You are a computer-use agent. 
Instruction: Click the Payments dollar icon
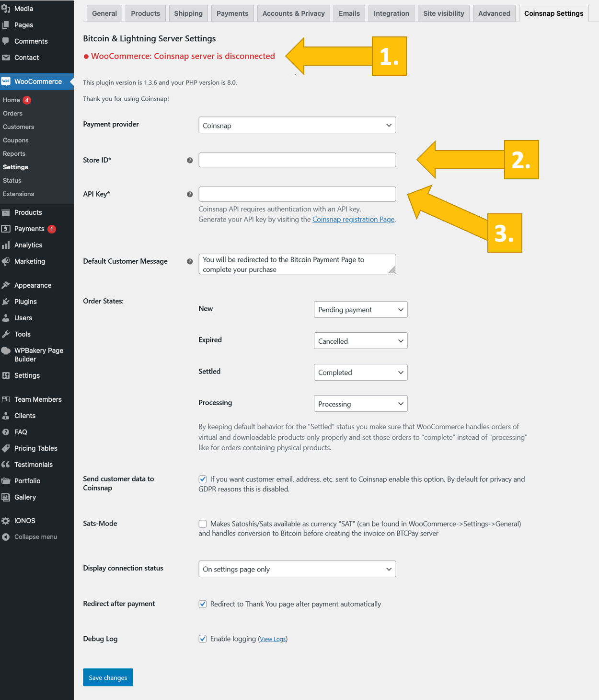click(6, 229)
